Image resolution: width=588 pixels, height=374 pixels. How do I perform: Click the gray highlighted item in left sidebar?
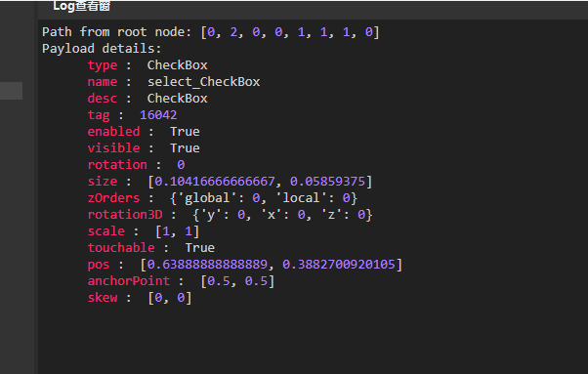(x=12, y=91)
